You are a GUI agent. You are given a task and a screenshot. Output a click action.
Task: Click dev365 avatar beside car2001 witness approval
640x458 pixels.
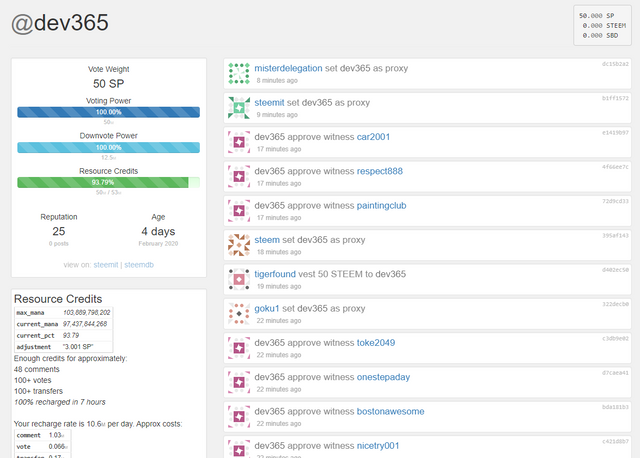coord(239,142)
